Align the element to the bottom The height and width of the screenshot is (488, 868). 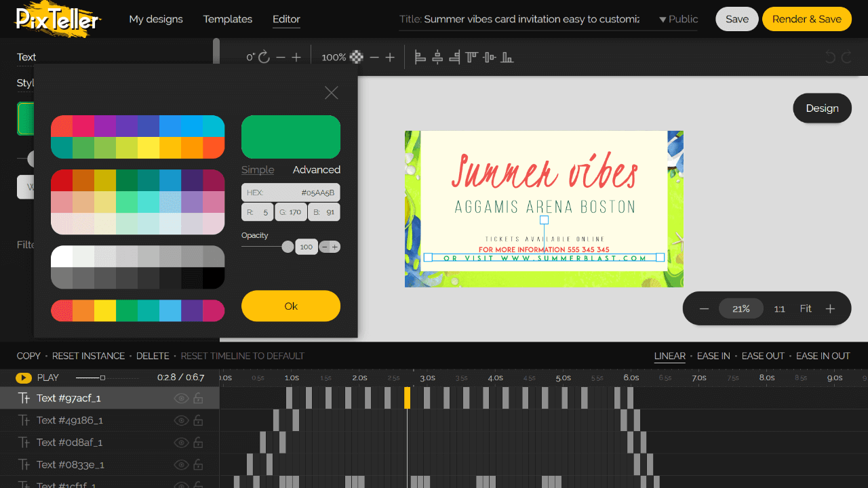pos(507,58)
